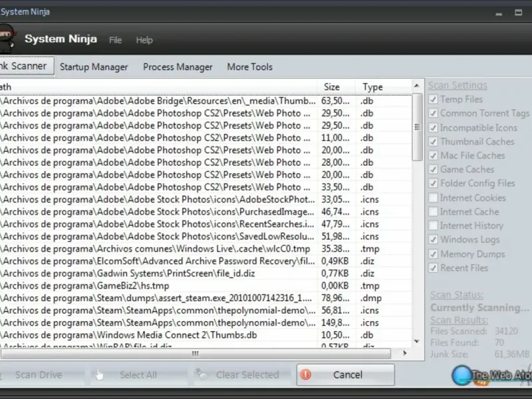
Task: Open the File menu
Action: 115,40
